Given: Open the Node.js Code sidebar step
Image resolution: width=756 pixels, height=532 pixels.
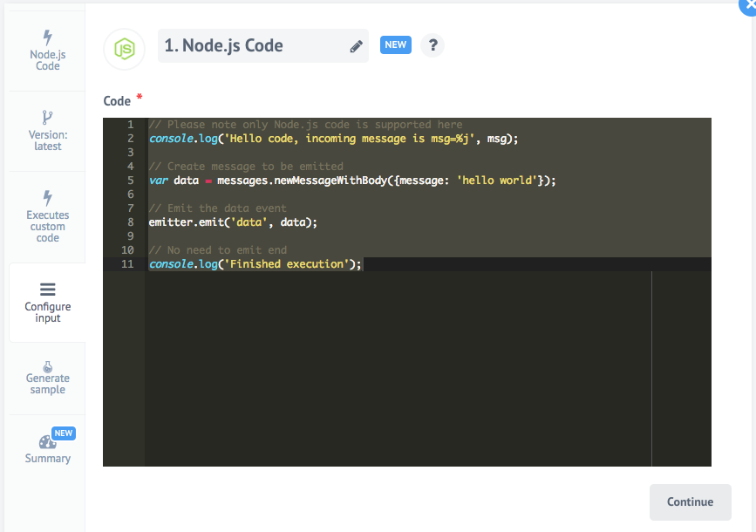Looking at the screenshot, I should [x=47, y=51].
